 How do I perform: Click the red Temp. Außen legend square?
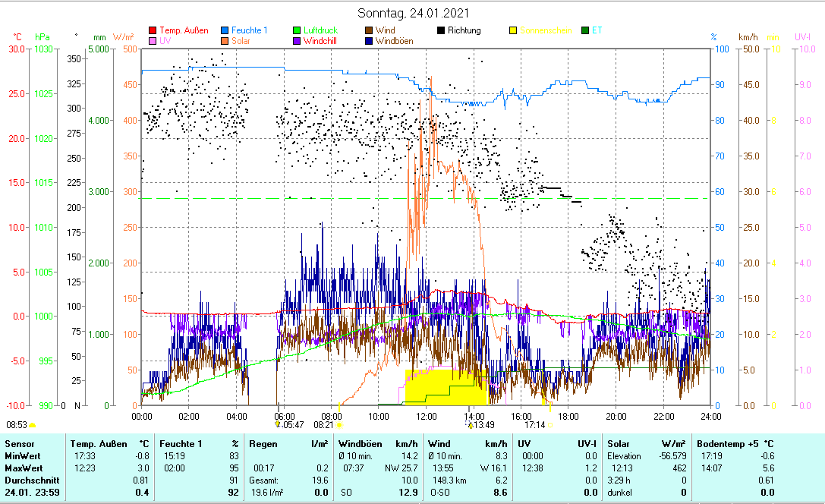[x=153, y=30]
